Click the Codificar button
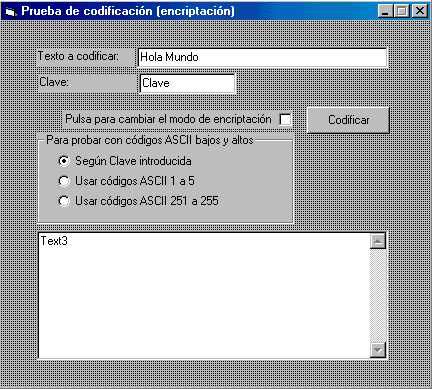The height and width of the screenshot is (389, 432). point(348,120)
